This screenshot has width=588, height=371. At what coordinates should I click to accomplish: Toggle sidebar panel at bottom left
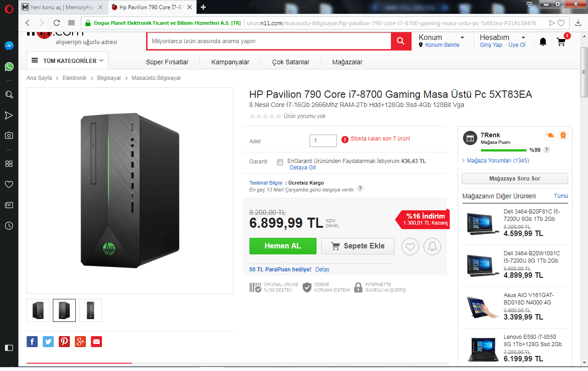[9, 348]
